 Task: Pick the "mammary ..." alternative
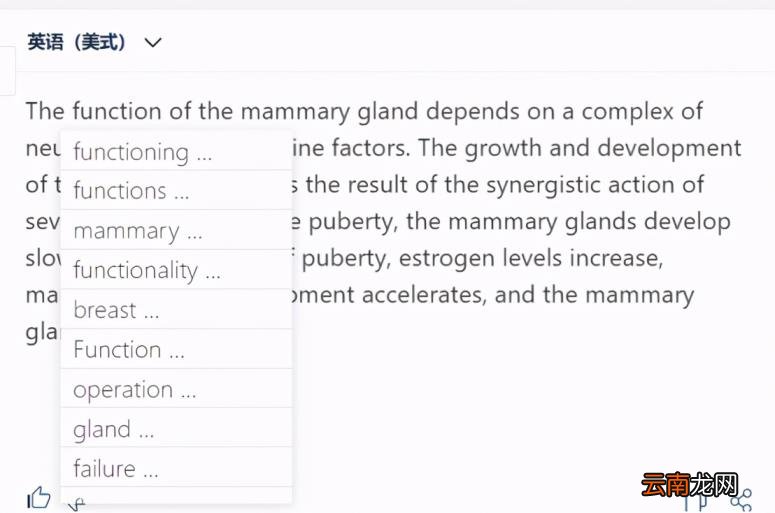pos(176,230)
